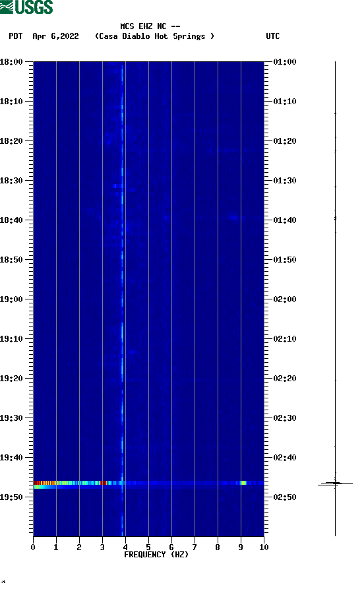
Task: Click the 19:50 PDT time label
Action: (x=11, y=497)
